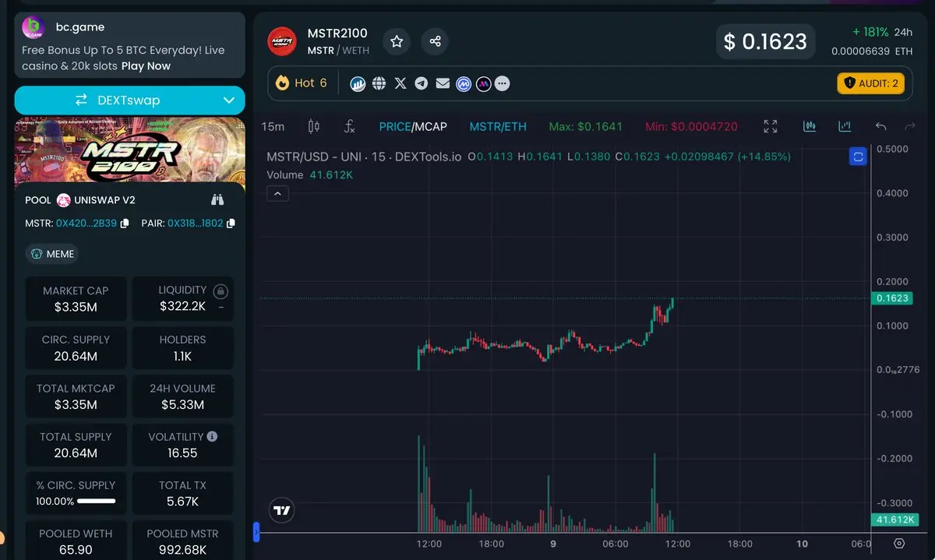Toggle the candle trades chart mode icon

810,126
